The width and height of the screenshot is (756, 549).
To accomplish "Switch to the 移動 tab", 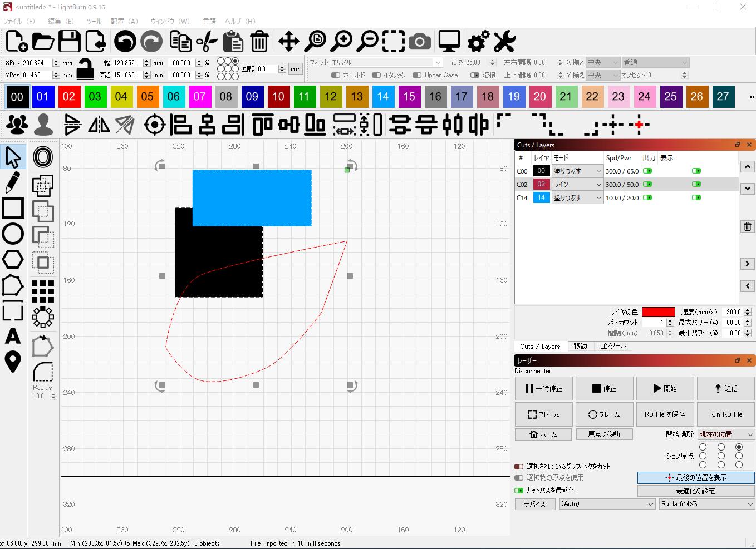I will point(580,346).
